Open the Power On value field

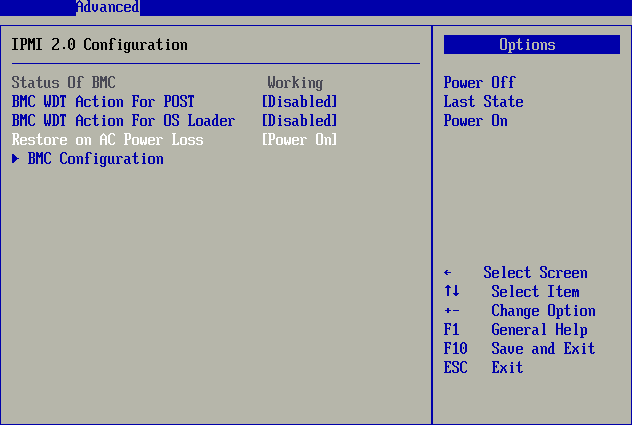click(299, 140)
